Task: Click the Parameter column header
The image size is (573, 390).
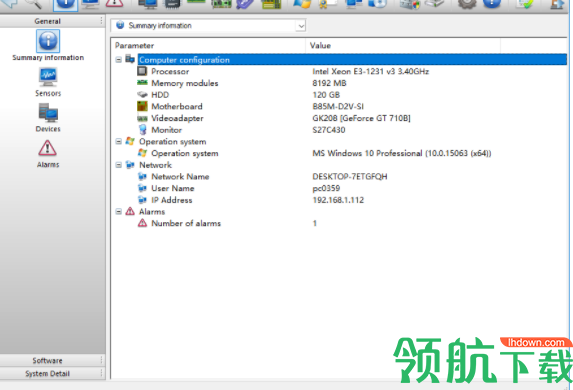Action: [x=208, y=45]
